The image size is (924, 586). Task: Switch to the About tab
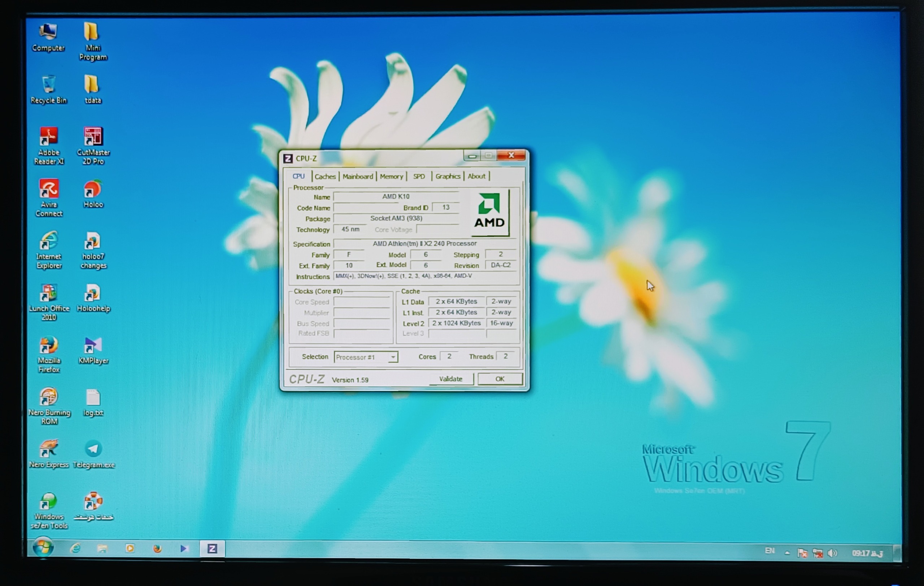(476, 176)
